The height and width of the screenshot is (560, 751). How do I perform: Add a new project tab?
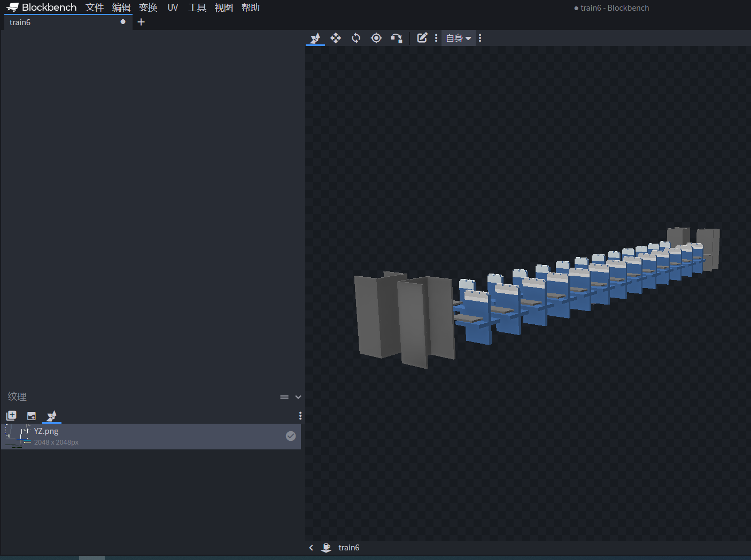tap(141, 22)
